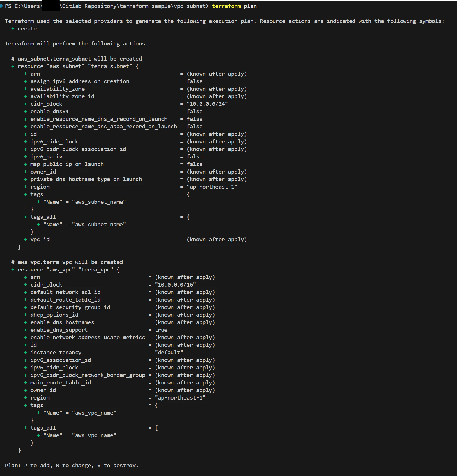
Task: Click the 'terraform plan' command text
Action: 234,6
